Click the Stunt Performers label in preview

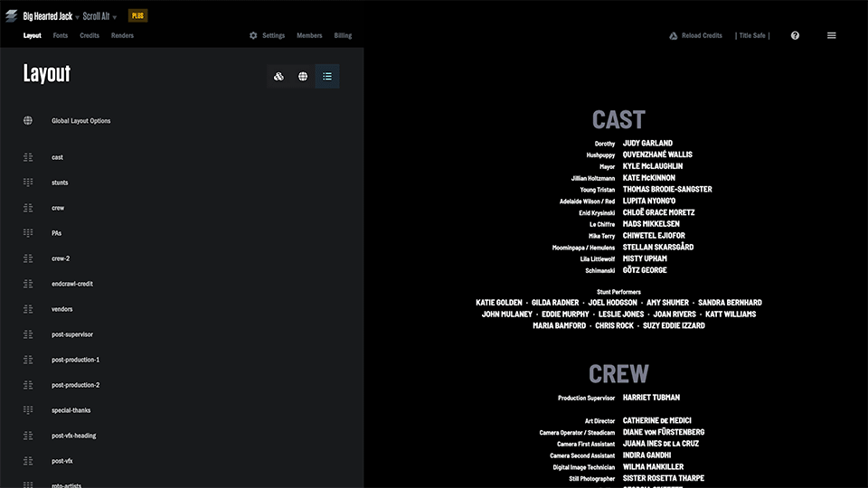pyautogui.click(x=618, y=292)
